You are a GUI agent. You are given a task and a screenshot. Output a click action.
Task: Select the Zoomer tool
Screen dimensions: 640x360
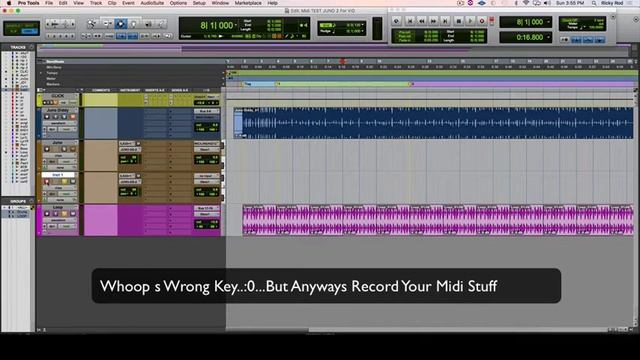coord(91,24)
